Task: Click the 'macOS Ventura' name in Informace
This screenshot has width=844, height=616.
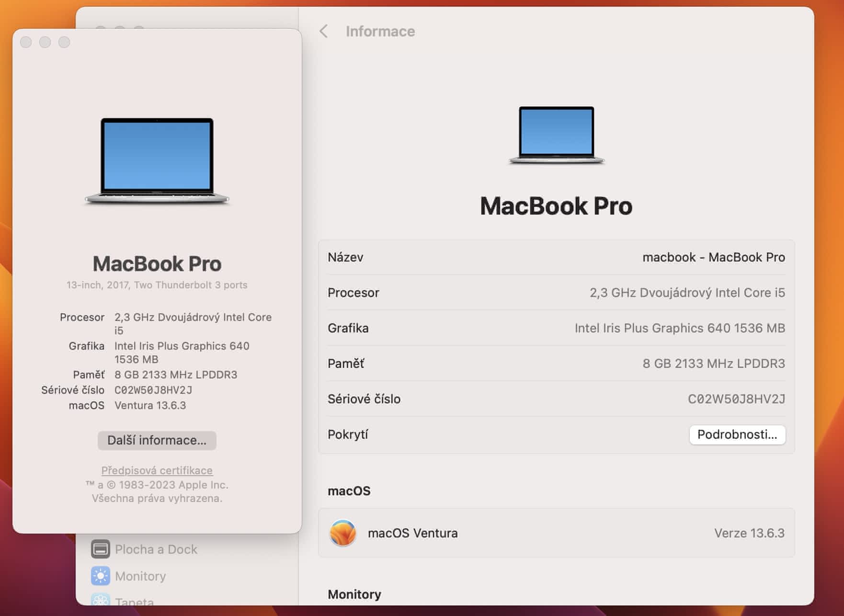Action: pos(413,533)
